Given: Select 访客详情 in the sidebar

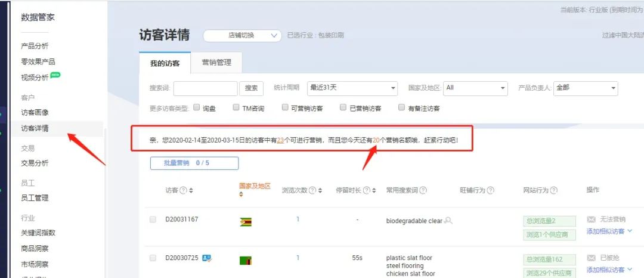Looking at the screenshot, I should [x=35, y=128].
